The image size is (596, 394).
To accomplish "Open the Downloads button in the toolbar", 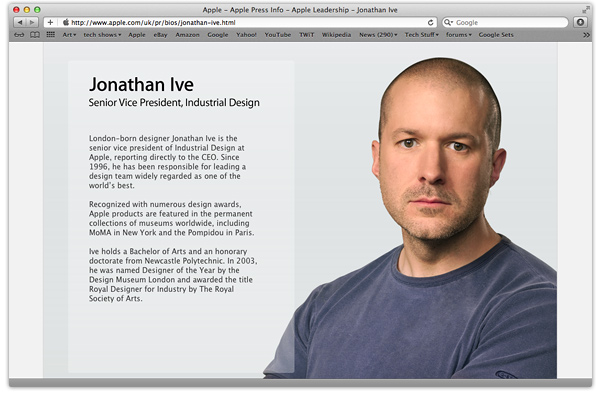I will [x=580, y=22].
